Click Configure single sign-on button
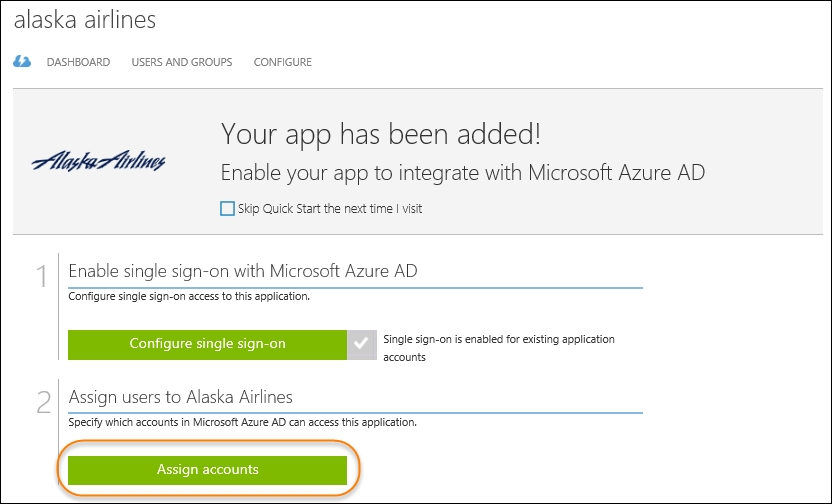This screenshot has width=832, height=504. (x=207, y=344)
